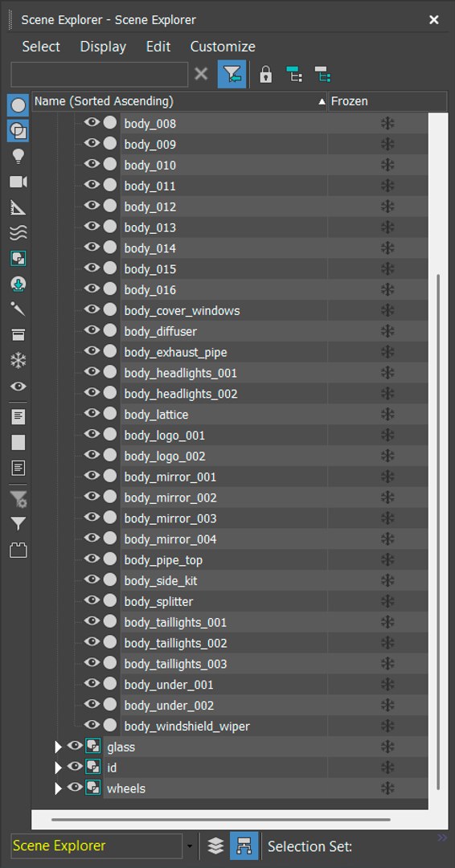Click Name (Sorted Ascending) column header
This screenshot has height=868, width=455.
[x=179, y=101]
